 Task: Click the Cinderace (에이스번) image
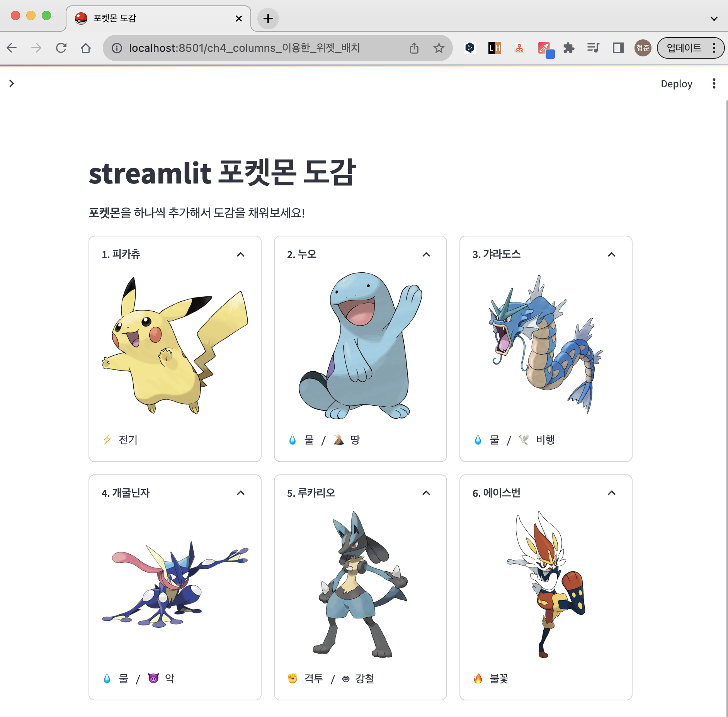pos(546,584)
